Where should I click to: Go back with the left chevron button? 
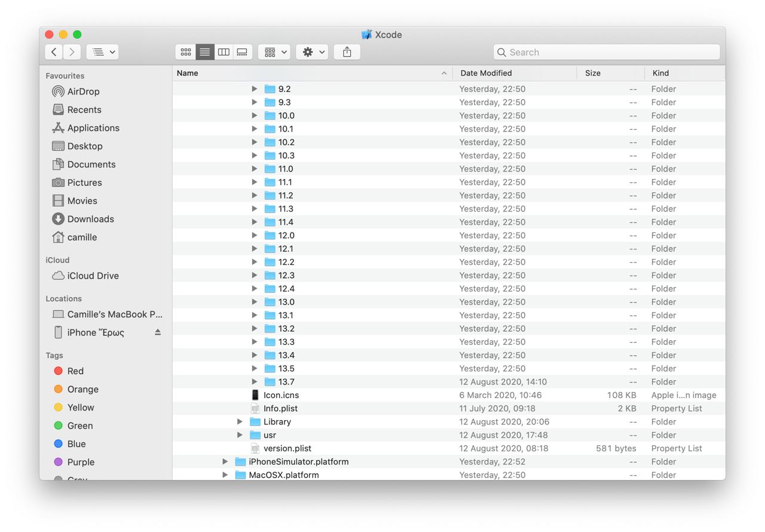54,52
